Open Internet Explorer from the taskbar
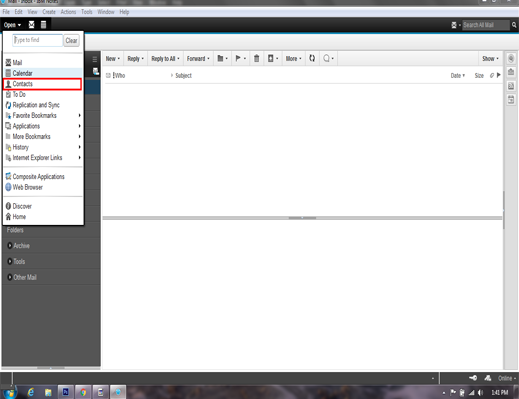 (x=31, y=392)
